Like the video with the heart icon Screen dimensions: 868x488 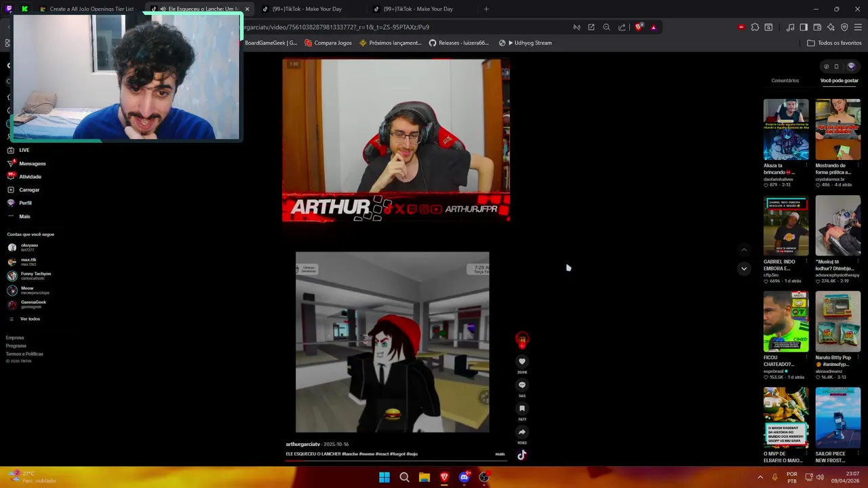click(x=521, y=361)
